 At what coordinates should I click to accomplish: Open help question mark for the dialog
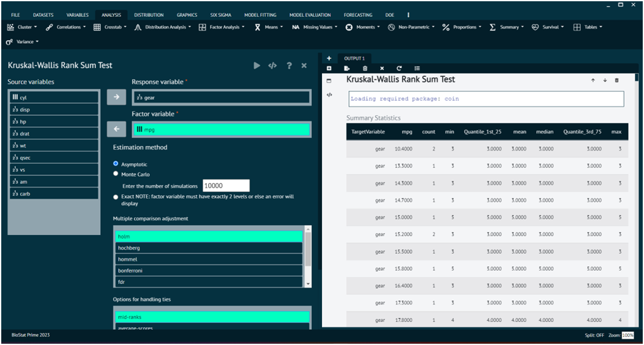point(289,66)
